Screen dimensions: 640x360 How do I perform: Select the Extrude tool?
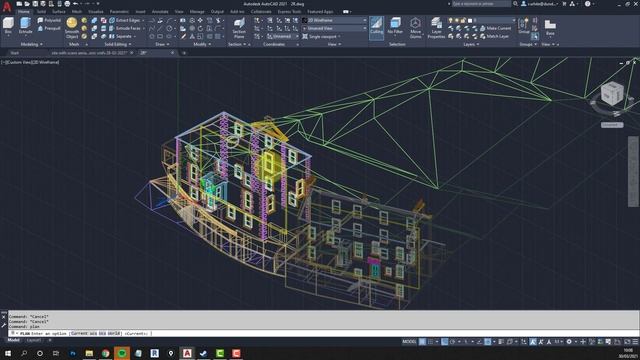click(25, 26)
